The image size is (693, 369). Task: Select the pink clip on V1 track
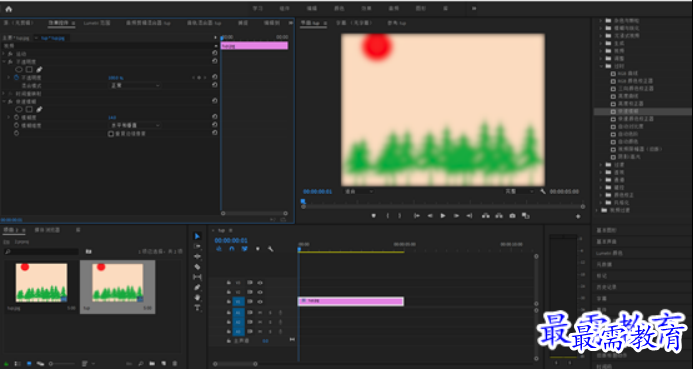tap(351, 301)
